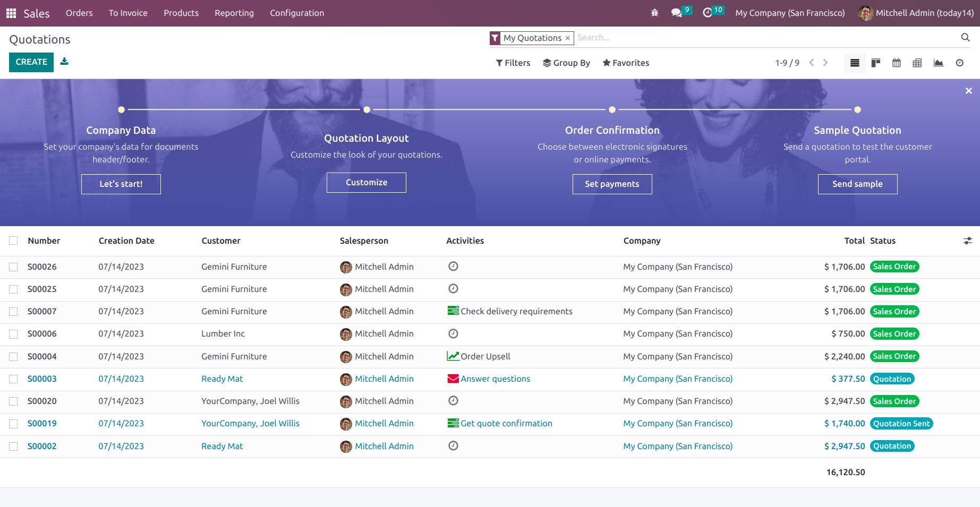Switch to Kanban view

click(x=875, y=62)
